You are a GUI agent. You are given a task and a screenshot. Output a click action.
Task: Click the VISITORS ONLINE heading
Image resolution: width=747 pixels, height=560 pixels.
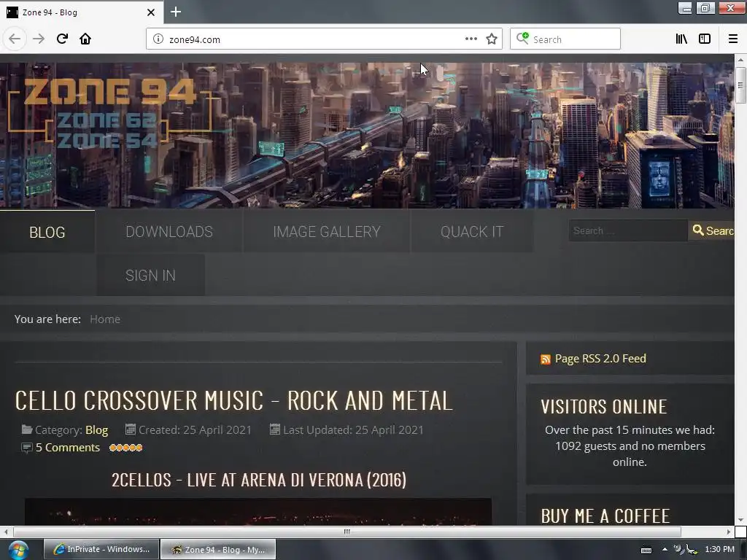(x=603, y=406)
